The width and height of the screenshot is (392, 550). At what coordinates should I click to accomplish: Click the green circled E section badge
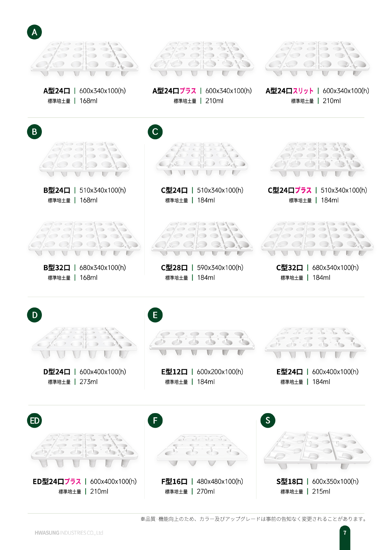pos(155,315)
